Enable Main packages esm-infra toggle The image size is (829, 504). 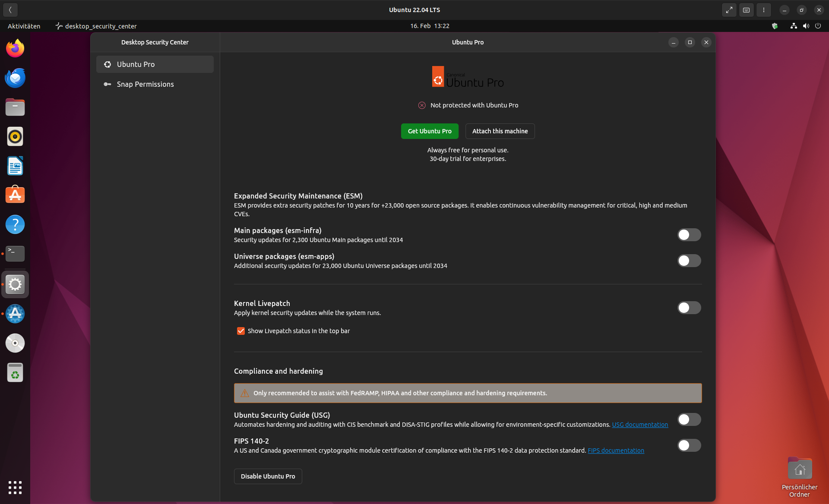click(x=689, y=235)
